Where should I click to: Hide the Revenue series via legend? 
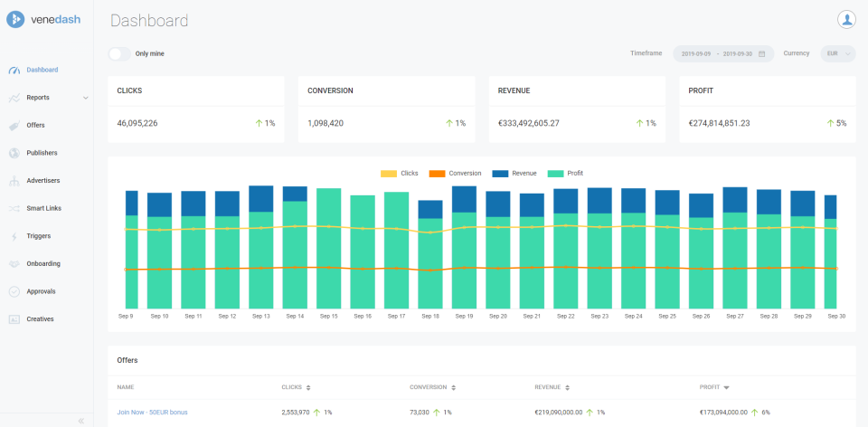[x=514, y=174]
